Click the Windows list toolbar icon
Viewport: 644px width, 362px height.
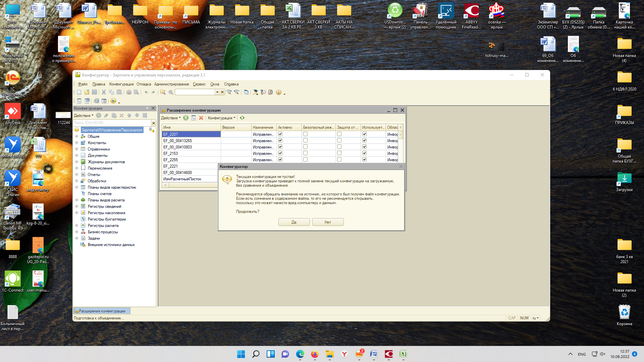[x=246, y=92]
